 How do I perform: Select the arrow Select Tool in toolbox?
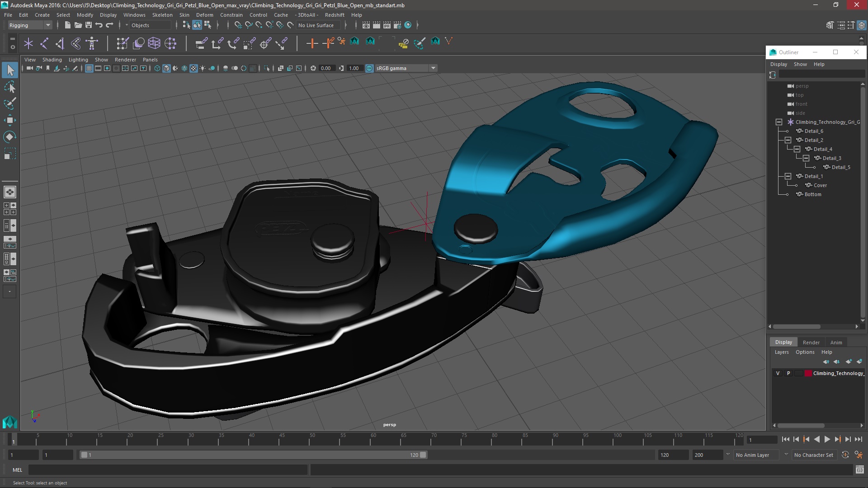tap(10, 70)
